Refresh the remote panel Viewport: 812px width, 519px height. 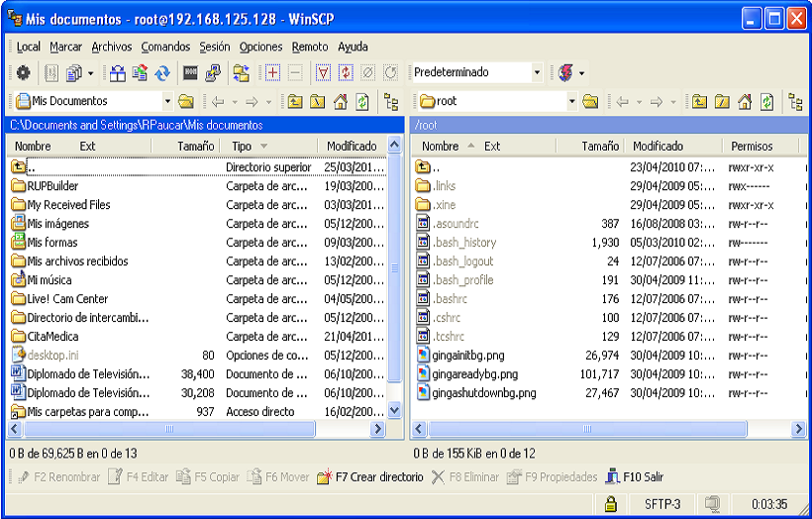pyautogui.click(x=767, y=101)
